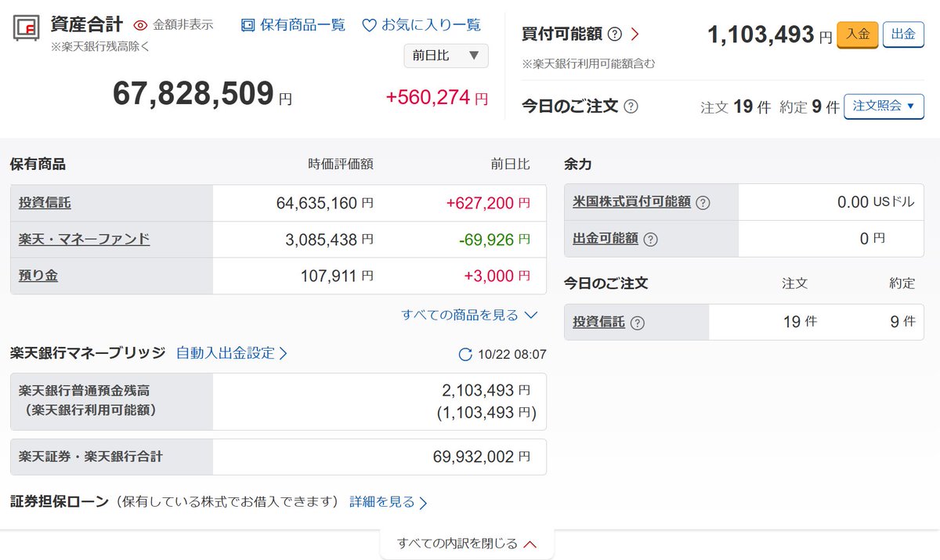Click 2,103,493 bank balance value

click(x=477, y=389)
